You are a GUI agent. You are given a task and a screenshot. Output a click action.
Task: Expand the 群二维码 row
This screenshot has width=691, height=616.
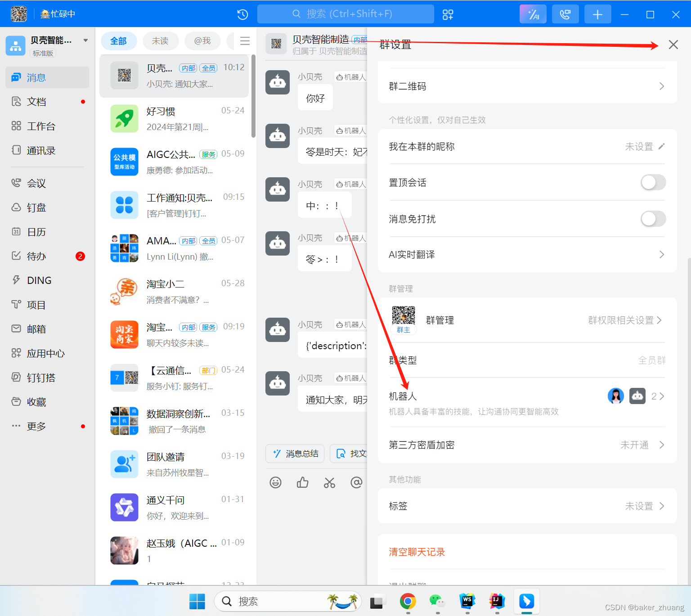tap(527, 86)
